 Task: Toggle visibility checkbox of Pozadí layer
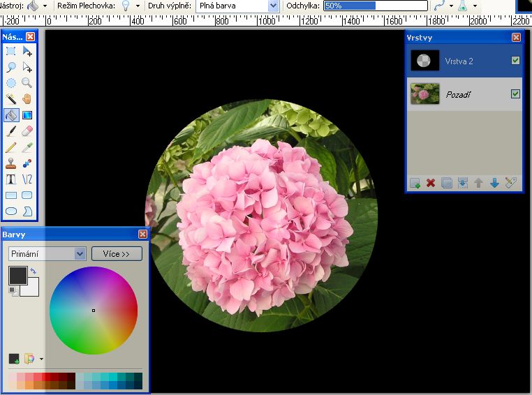515,94
